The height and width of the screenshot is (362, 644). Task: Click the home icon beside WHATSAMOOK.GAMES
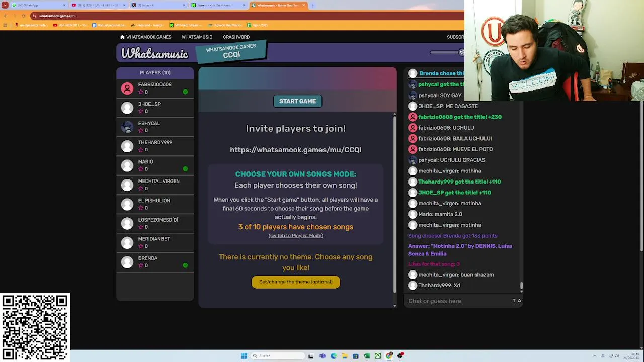[x=122, y=37]
